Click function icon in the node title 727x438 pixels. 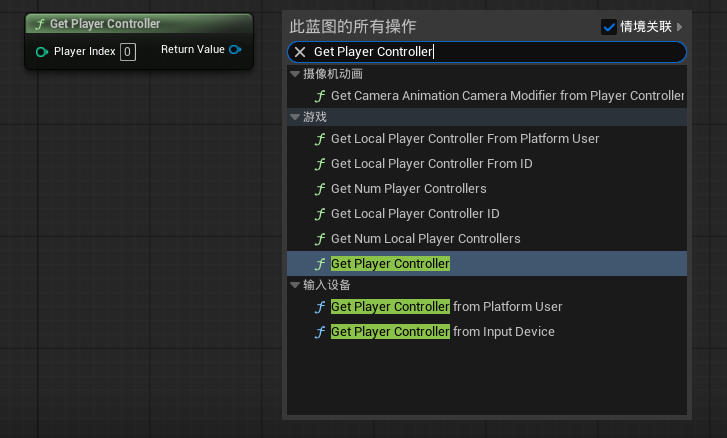pos(40,24)
